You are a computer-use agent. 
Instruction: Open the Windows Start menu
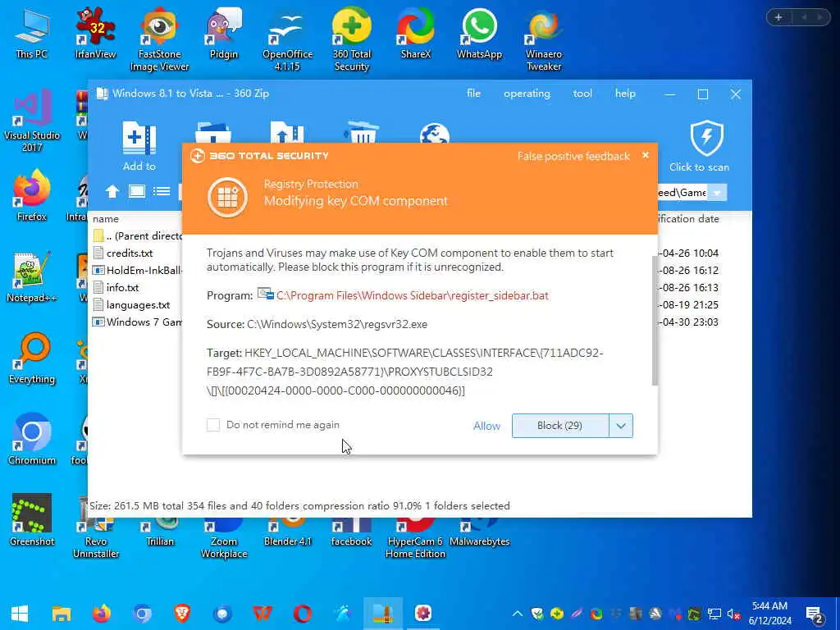point(20,614)
